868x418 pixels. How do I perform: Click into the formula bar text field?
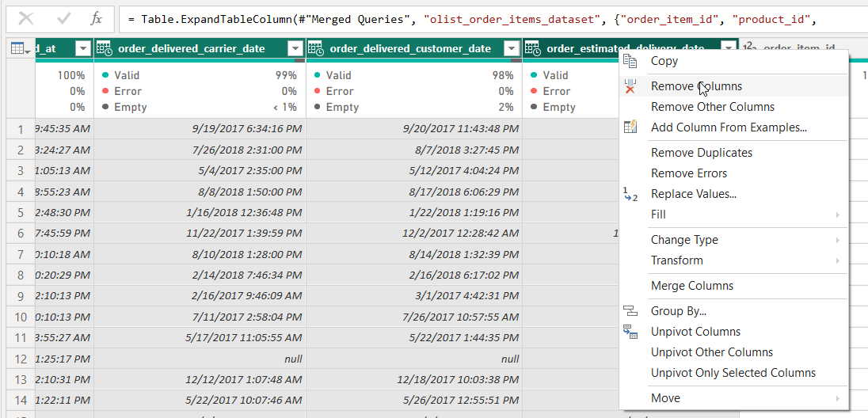[x=493, y=19]
